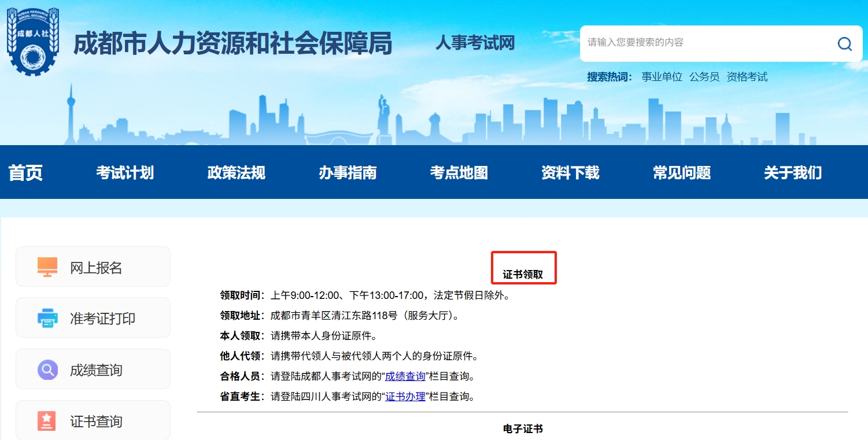Click the red certificate query icon
This screenshot has height=440, width=868.
pos(46,421)
